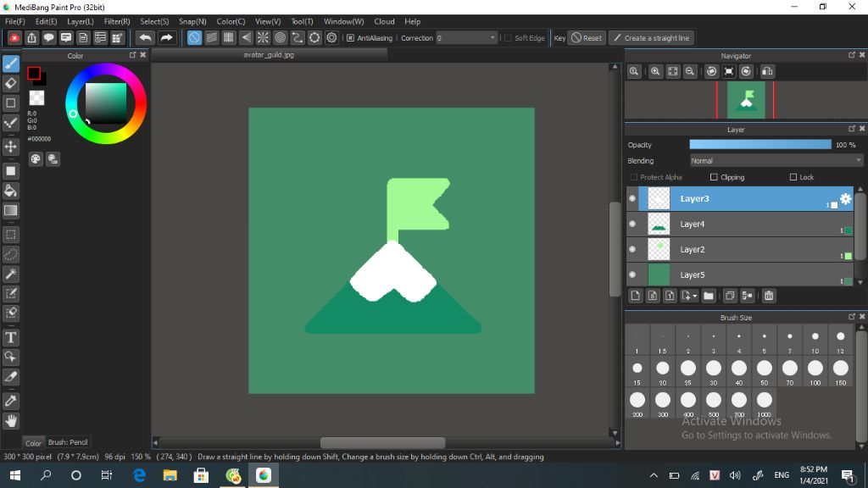Open the Blending mode dropdown
The height and width of the screenshot is (488, 868).
point(776,161)
